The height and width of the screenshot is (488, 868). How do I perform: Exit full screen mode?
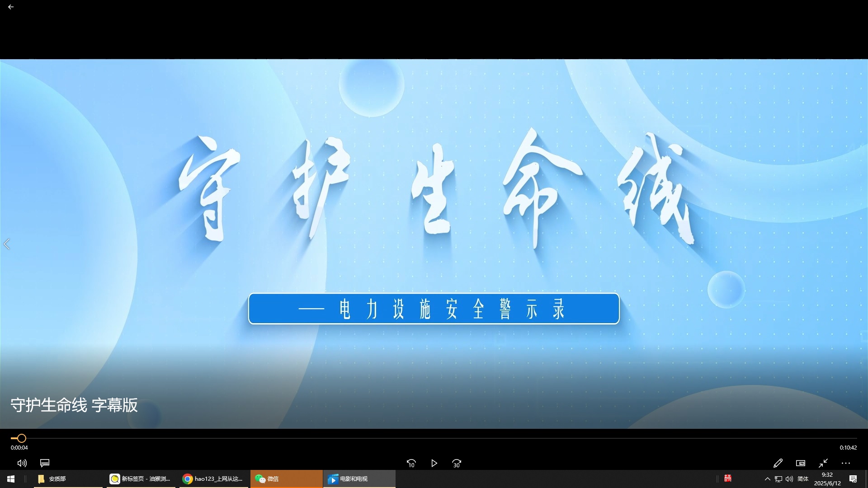[x=823, y=463]
